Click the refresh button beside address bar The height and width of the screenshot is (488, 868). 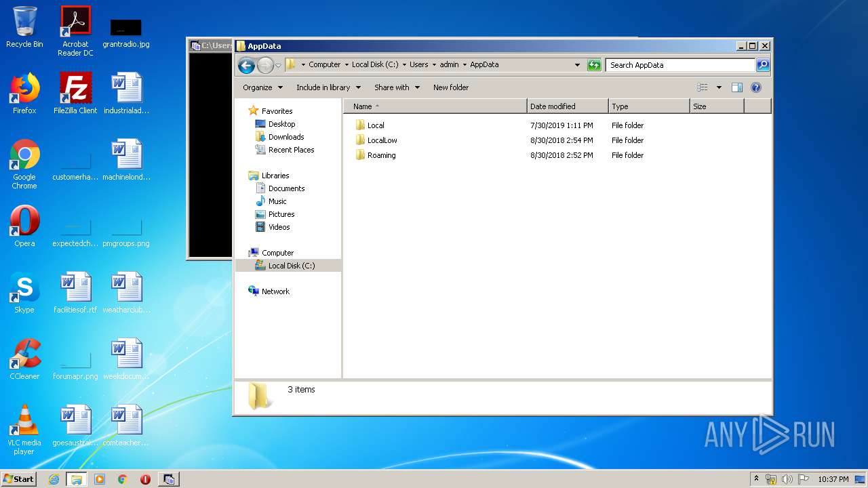click(594, 65)
